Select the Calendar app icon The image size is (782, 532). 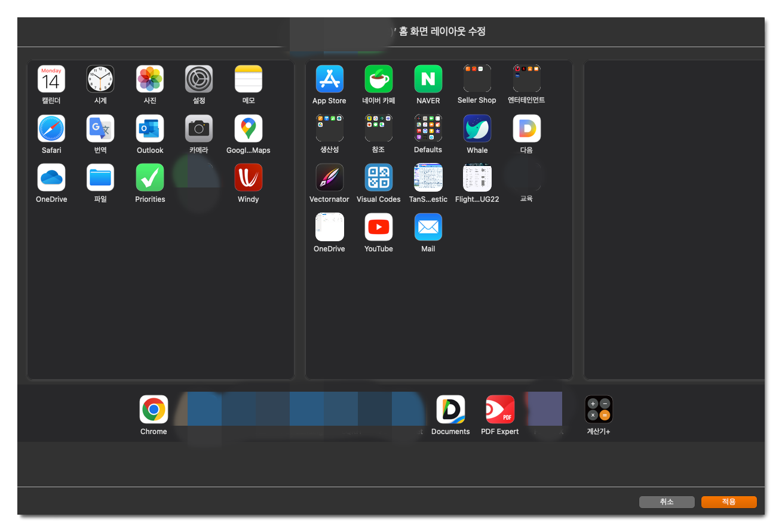[51, 79]
